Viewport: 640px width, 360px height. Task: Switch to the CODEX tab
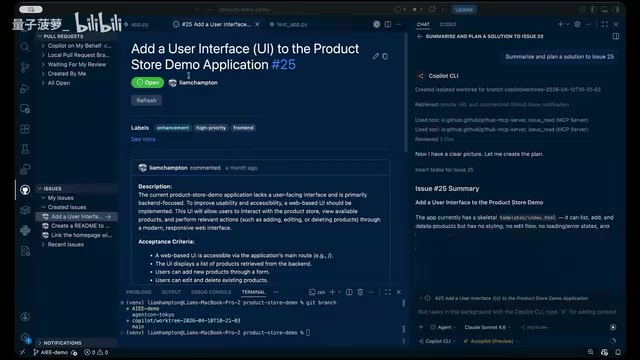(448, 24)
